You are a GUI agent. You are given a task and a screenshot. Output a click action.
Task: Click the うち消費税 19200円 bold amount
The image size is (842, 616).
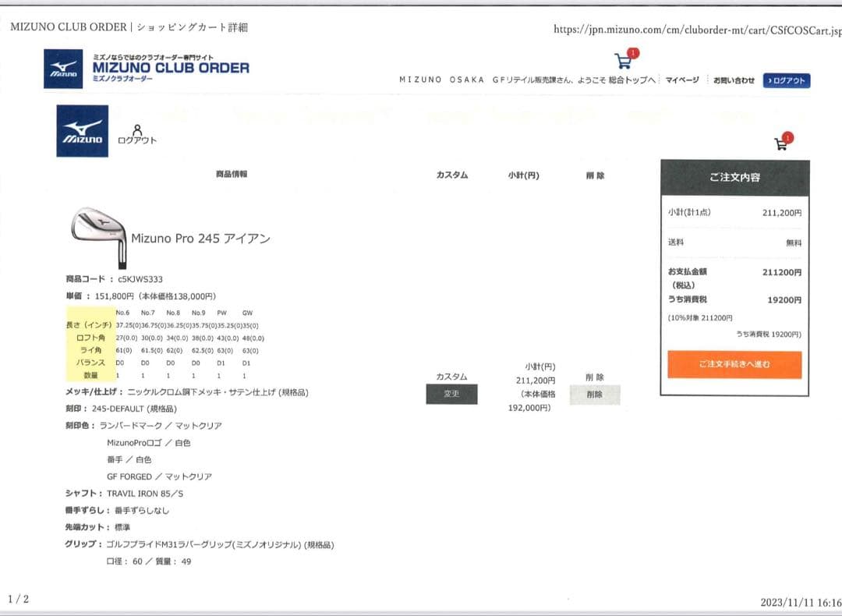[784, 300]
